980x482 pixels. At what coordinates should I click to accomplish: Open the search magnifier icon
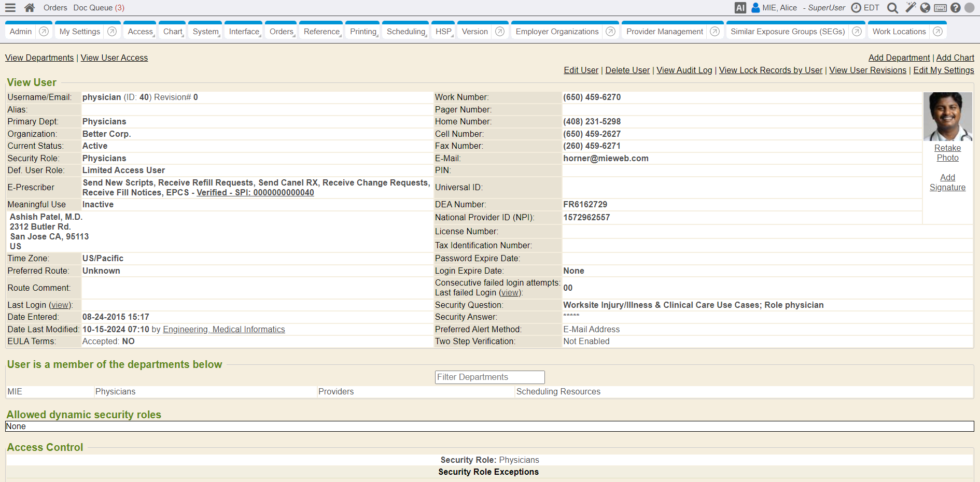pyautogui.click(x=892, y=8)
